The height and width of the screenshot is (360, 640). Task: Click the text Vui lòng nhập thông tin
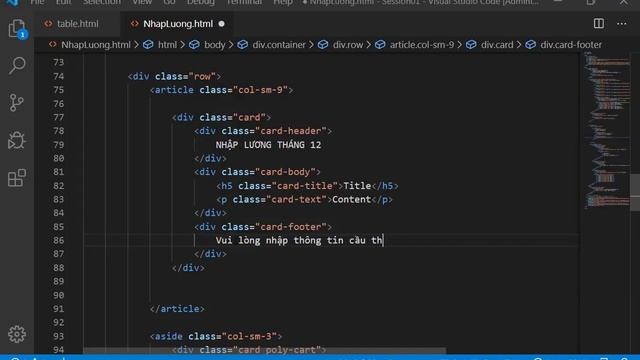pos(280,240)
